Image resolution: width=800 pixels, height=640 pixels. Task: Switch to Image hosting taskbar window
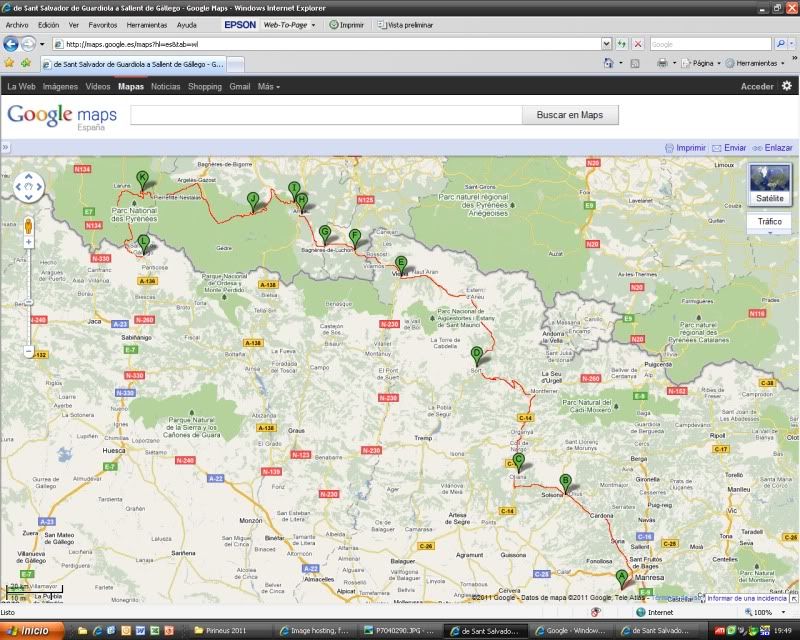pos(317,631)
